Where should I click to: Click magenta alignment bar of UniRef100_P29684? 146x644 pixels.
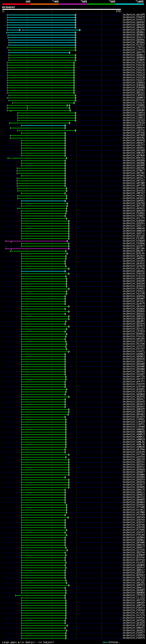[x=37, y=241]
